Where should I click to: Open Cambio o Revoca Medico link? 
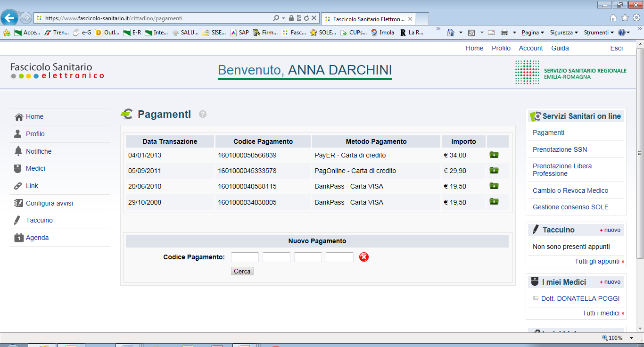[570, 190]
